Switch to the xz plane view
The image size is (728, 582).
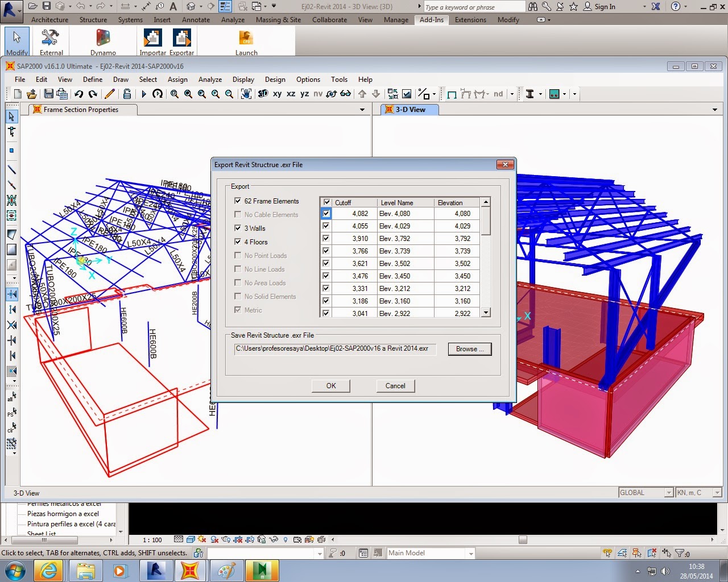click(x=291, y=94)
